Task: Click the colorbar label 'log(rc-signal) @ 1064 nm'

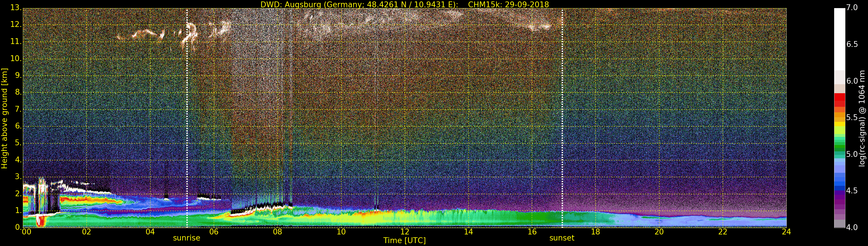Action: coord(862,118)
